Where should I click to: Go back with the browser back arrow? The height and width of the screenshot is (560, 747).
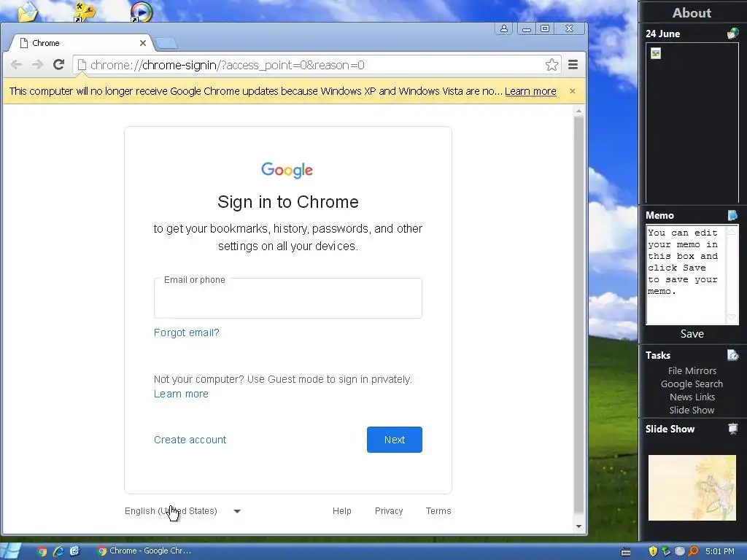click(x=16, y=65)
